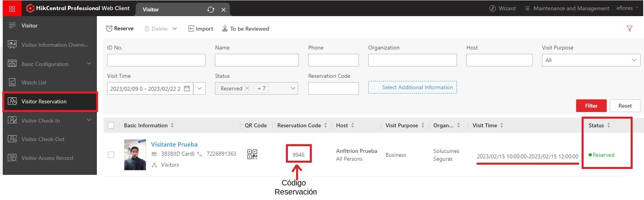Click the Reservation Code input field
Image resolution: width=644 pixels, height=200 pixels.
tap(333, 88)
